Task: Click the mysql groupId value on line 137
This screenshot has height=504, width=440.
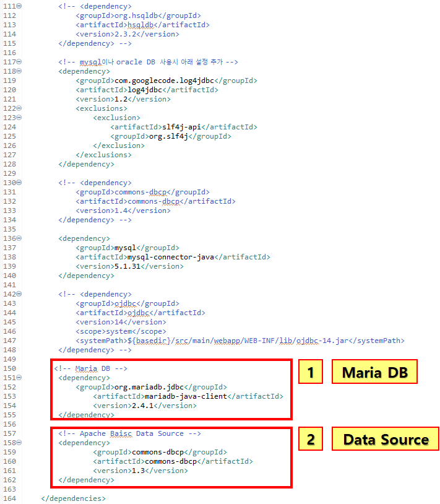Action: tap(125, 248)
